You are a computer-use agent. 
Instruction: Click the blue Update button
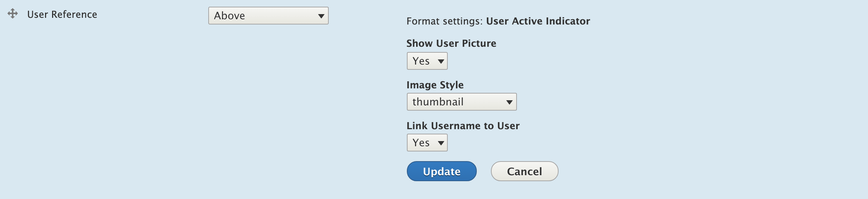click(442, 171)
